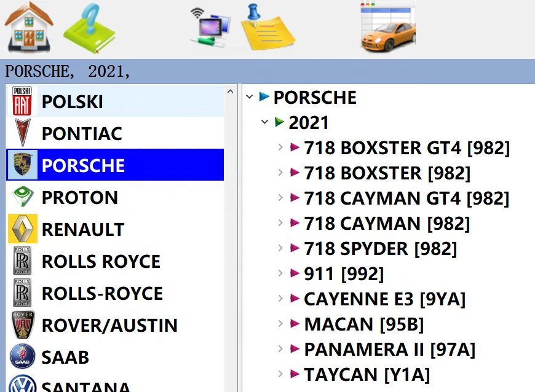Viewport: 535px width, 392px height.
Task: Expand the TAYCAN [Y1A] node
Action: (280, 374)
